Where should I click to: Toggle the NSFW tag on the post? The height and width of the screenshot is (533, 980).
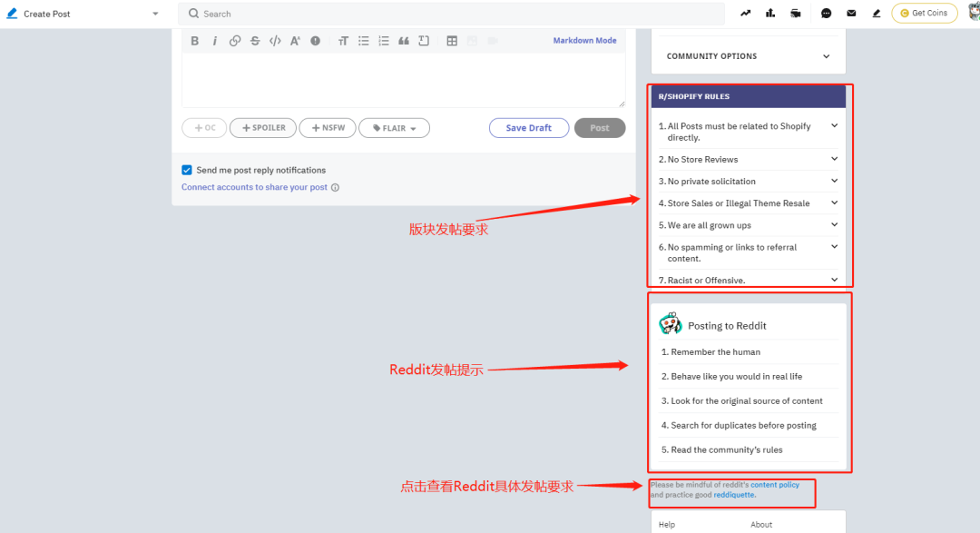[x=328, y=128]
